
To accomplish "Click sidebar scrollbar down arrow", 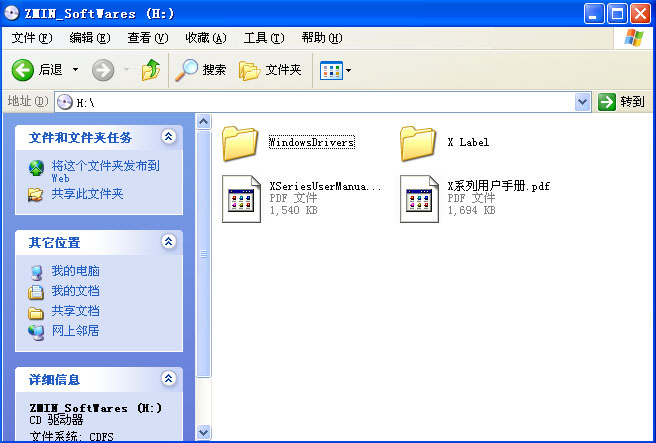I will pyautogui.click(x=203, y=432).
